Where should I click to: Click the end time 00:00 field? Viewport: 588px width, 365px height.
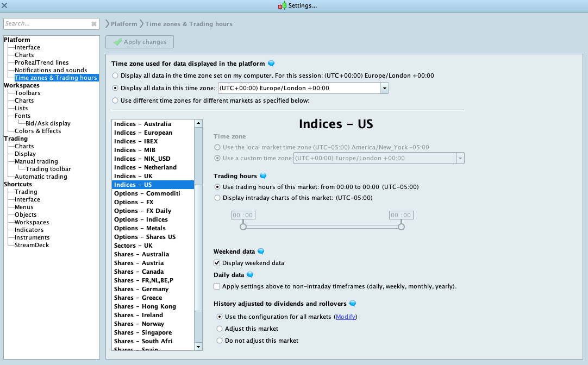tap(401, 215)
